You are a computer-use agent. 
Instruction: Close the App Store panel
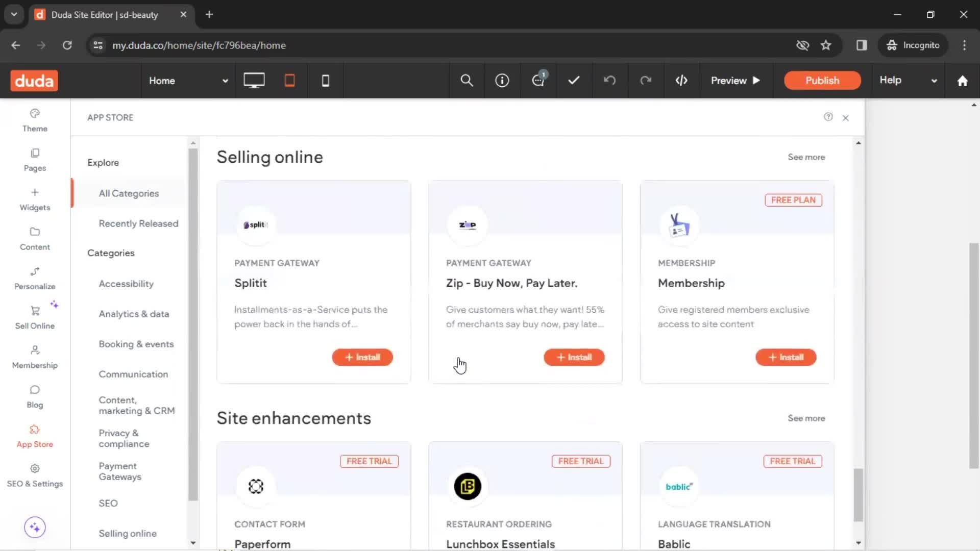846,118
